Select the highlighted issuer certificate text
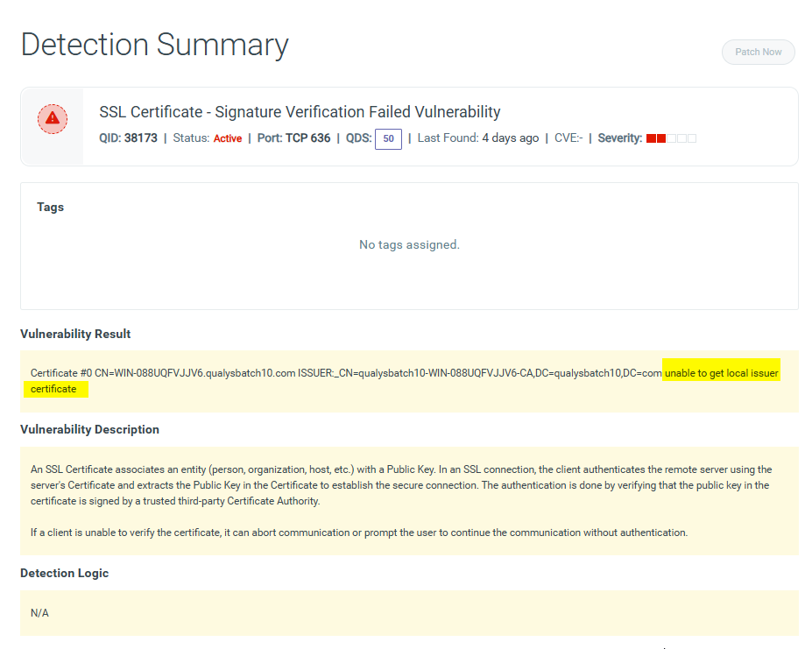 pos(721,371)
